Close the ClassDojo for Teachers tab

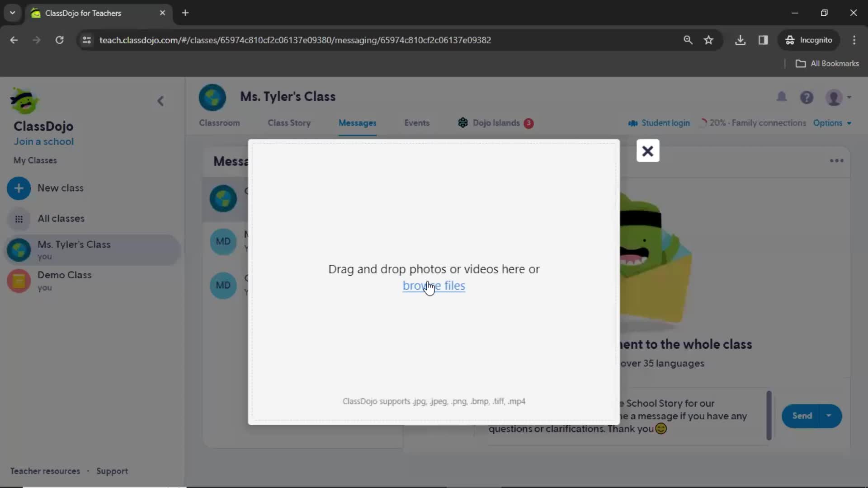point(162,13)
